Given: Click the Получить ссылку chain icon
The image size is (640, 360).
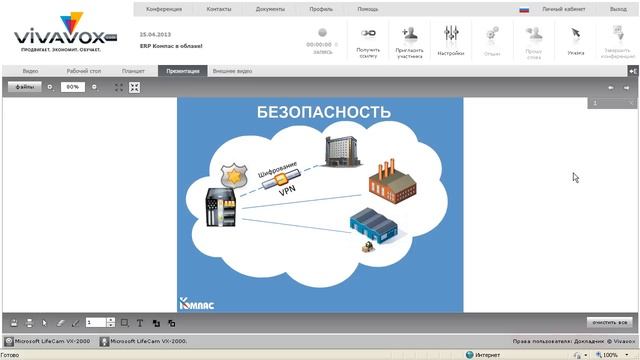Looking at the screenshot, I should (368, 33).
